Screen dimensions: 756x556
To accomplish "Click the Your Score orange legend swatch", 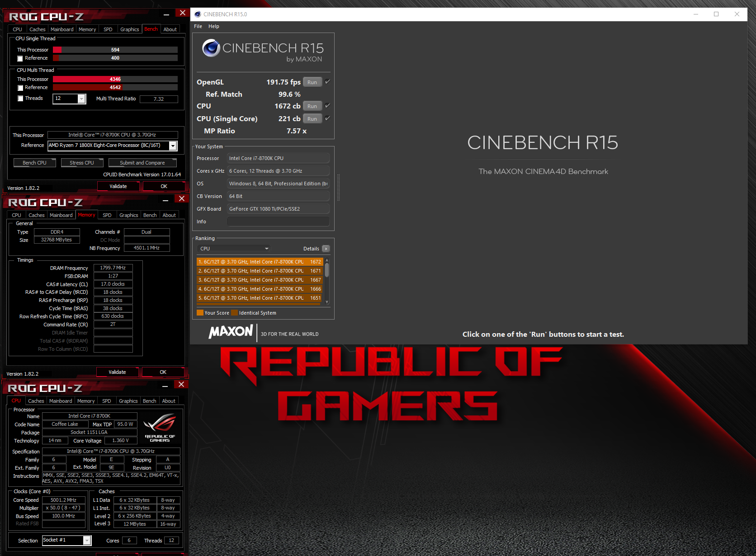I will coord(200,313).
